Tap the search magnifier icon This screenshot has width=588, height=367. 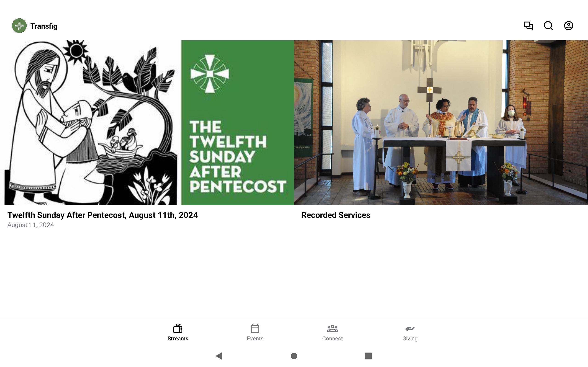pos(548,26)
